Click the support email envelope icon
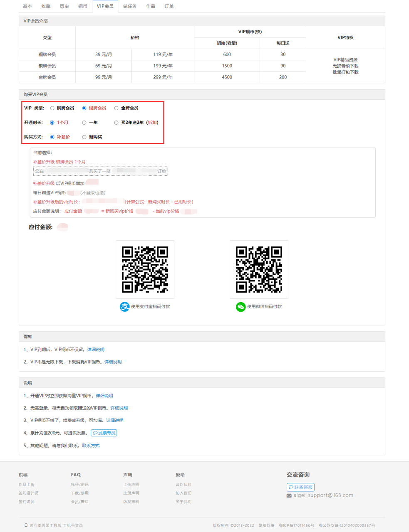The image size is (409, 532). coord(289,495)
